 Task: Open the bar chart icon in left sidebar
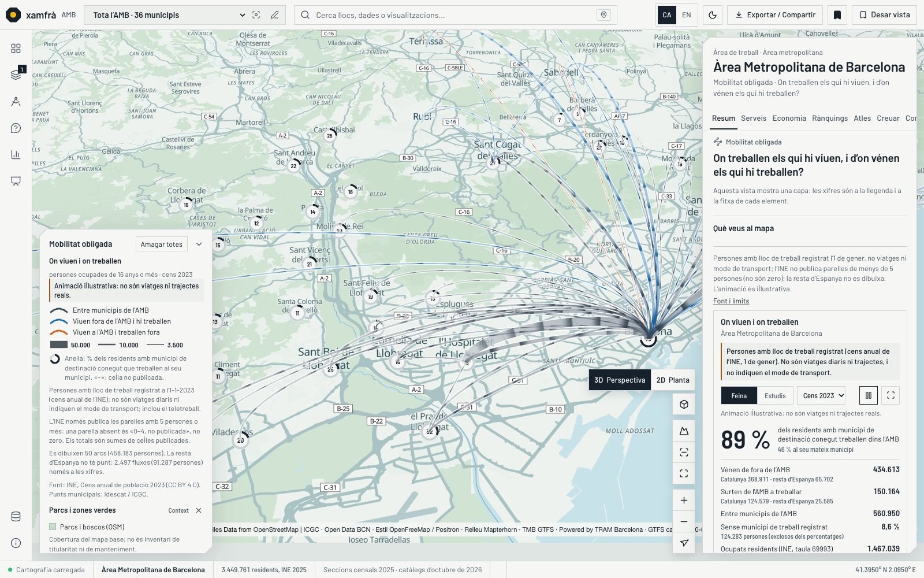coord(16,154)
